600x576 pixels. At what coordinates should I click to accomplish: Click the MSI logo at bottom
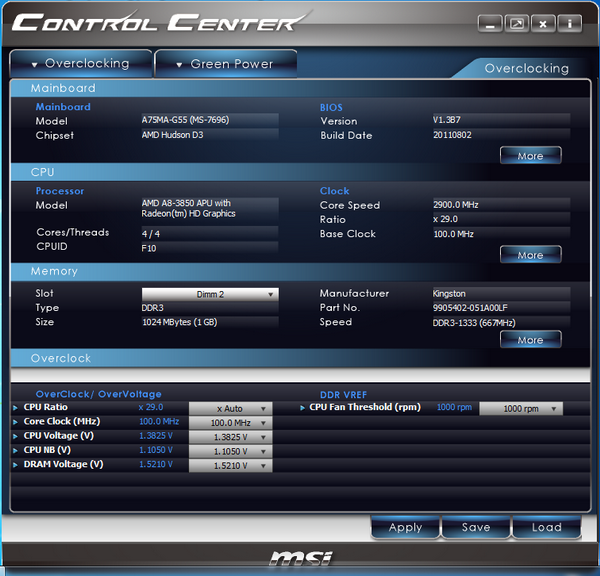pos(300,558)
